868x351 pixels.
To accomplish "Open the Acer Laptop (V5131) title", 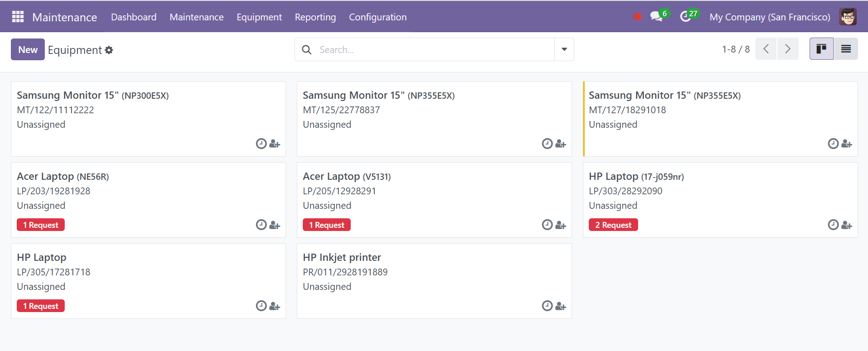I will click(x=347, y=176).
